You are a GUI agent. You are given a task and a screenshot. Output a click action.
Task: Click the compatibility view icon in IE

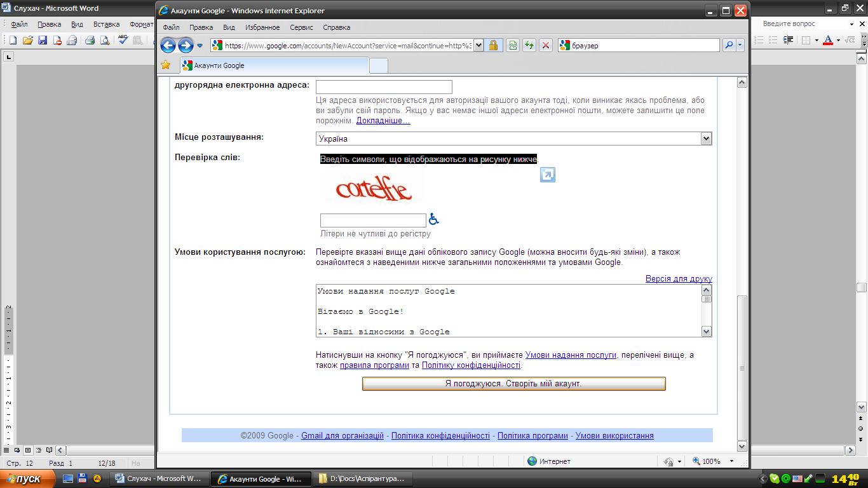click(513, 45)
